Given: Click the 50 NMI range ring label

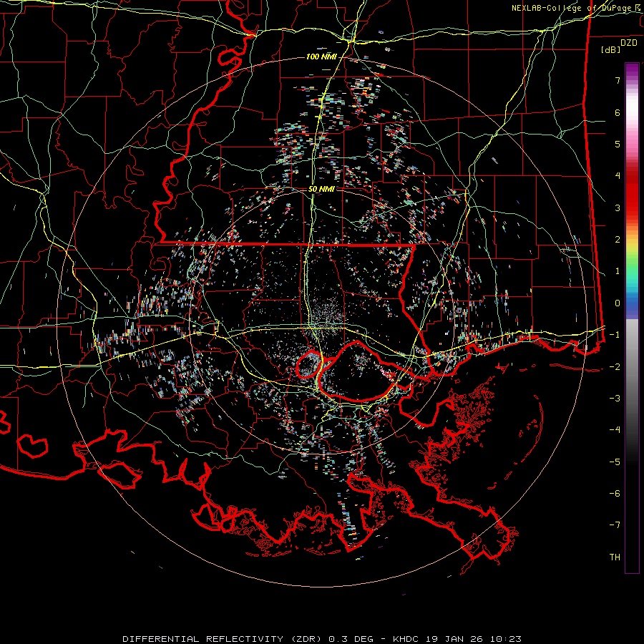Looking at the screenshot, I should coord(321,189).
